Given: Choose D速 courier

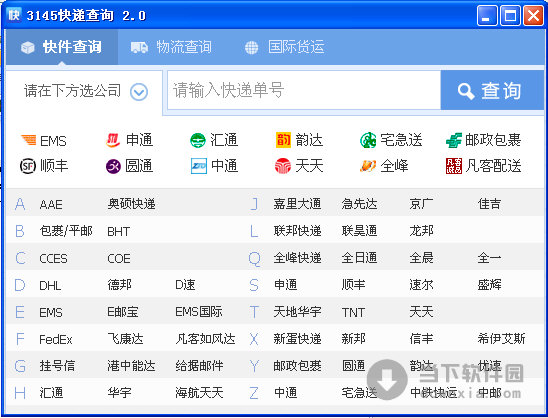Looking at the screenshot, I should pyautogui.click(x=185, y=285).
